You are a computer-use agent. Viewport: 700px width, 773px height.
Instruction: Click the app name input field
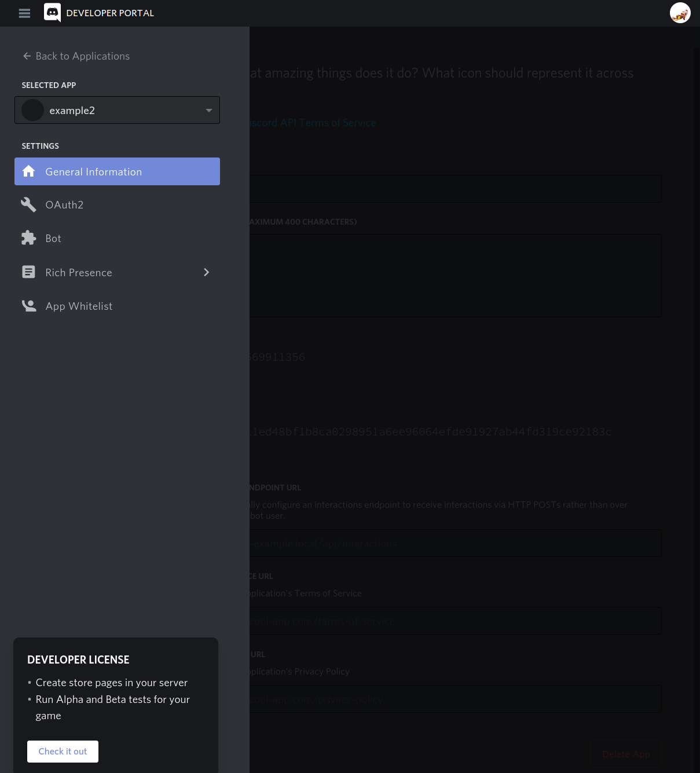point(455,189)
